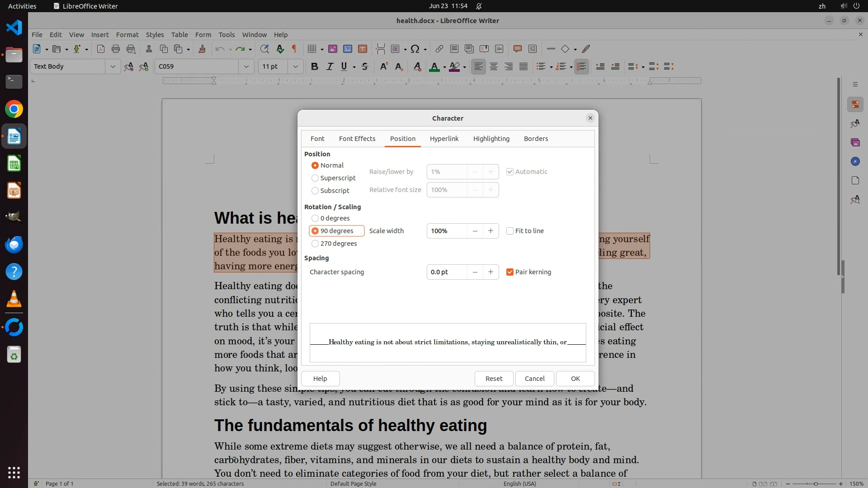
Task: Click Center Horizontally alignment icon
Action: tap(494, 67)
